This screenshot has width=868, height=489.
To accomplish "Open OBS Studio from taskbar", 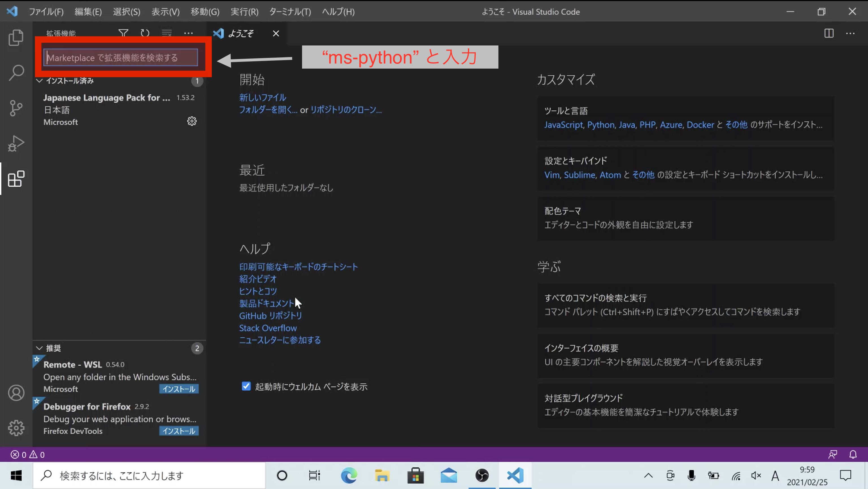I will point(482,475).
